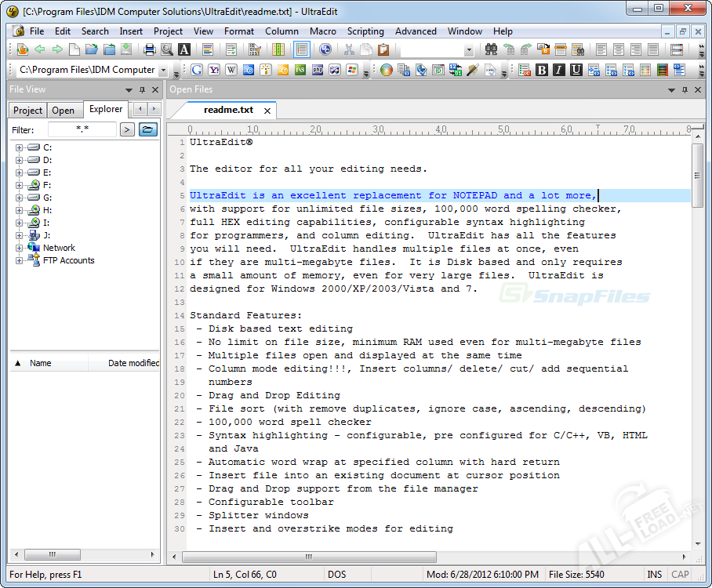Toggle the line numbers display icon
712x588 pixels.
coord(302,49)
